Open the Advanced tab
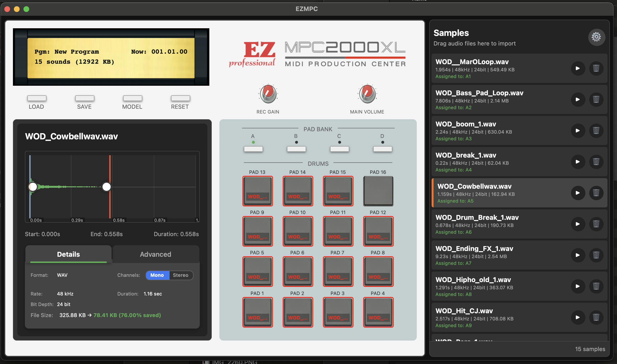Image resolution: width=617 pixels, height=364 pixels. [x=155, y=254]
